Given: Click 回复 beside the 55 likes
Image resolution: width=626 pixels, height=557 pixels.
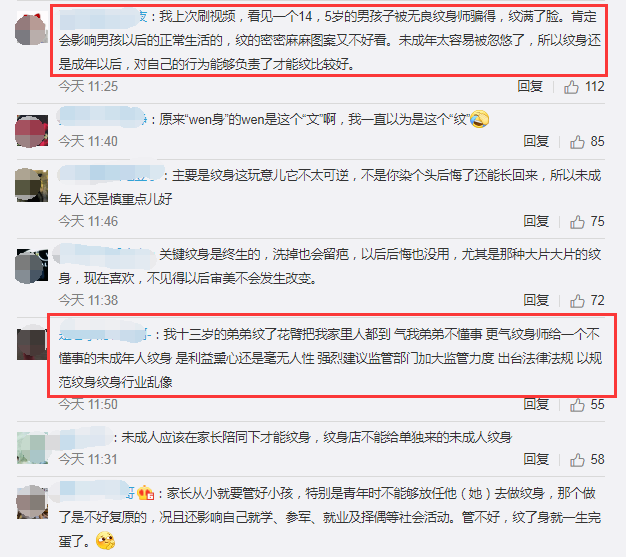Looking at the screenshot, I should (x=536, y=404).
